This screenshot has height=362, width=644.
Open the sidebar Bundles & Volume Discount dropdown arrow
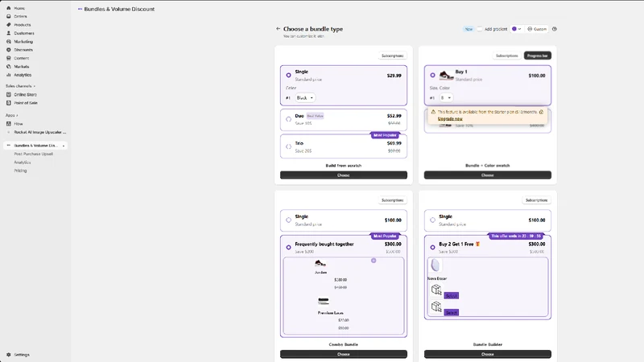coord(64,146)
